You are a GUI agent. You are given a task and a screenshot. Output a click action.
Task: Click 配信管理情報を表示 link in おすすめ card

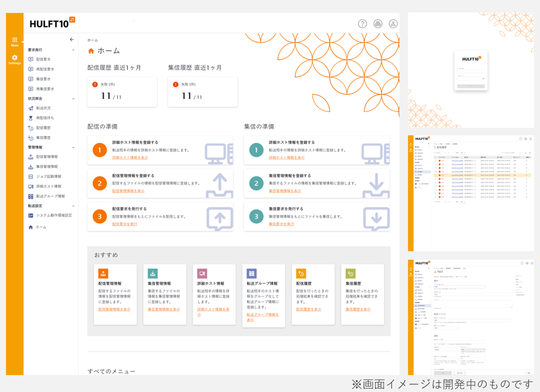(114, 309)
